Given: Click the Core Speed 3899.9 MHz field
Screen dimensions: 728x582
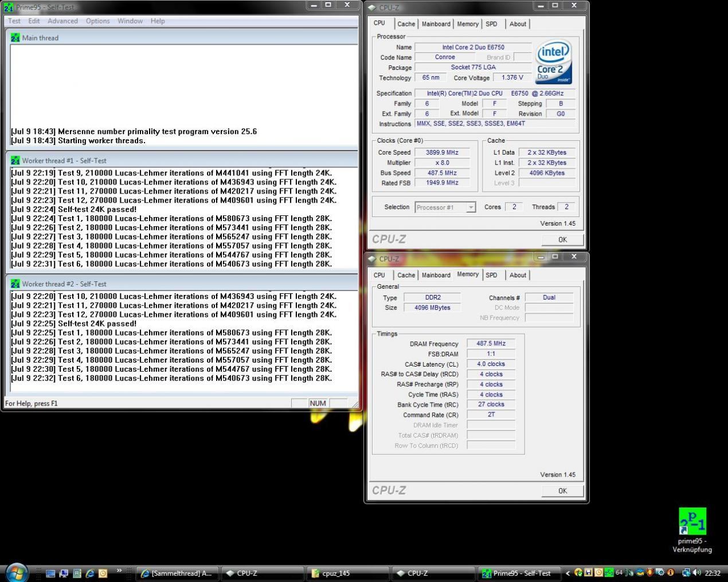Looking at the screenshot, I should (x=442, y=152).
